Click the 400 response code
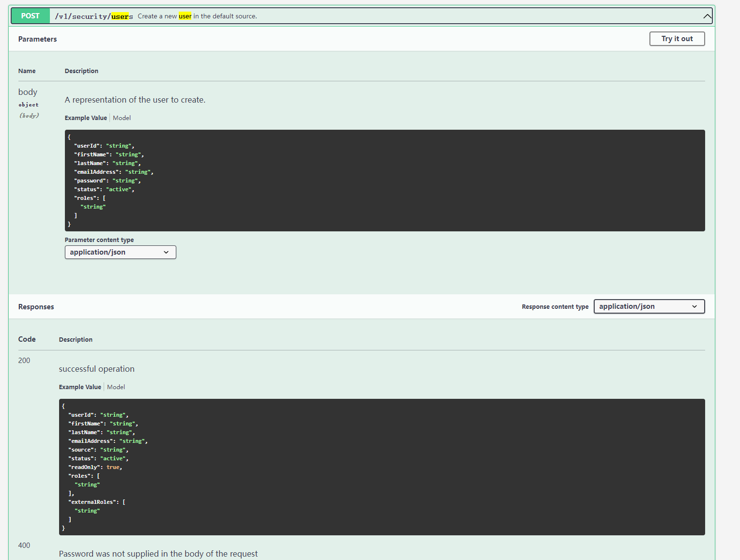This screenshot has width=740, height=560. [24, 545]
